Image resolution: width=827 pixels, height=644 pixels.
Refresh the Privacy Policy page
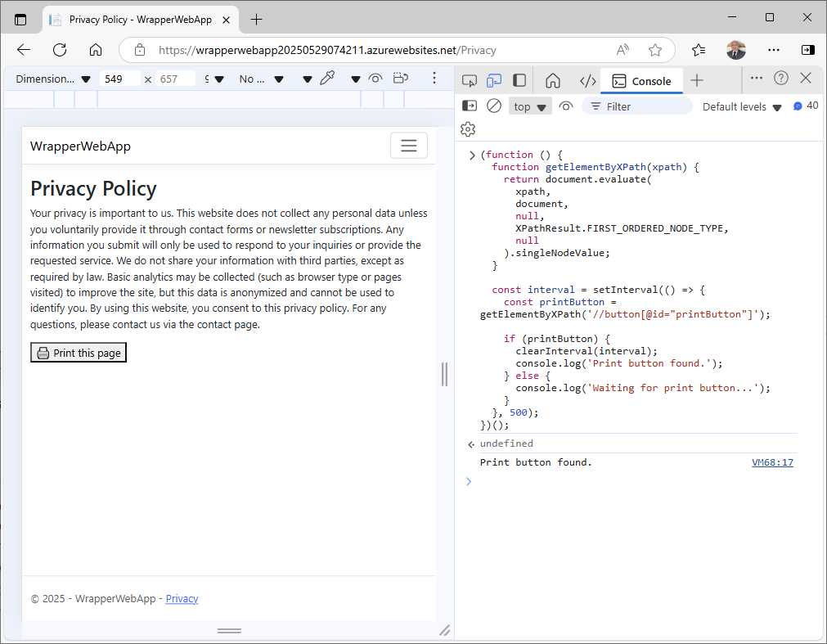click(x=60, y=50)
